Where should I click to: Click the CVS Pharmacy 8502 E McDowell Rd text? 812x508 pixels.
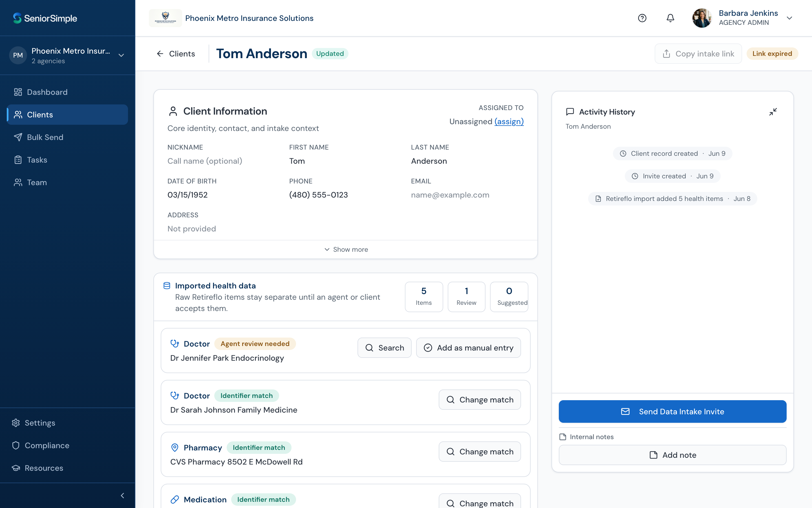click(236, 462)
